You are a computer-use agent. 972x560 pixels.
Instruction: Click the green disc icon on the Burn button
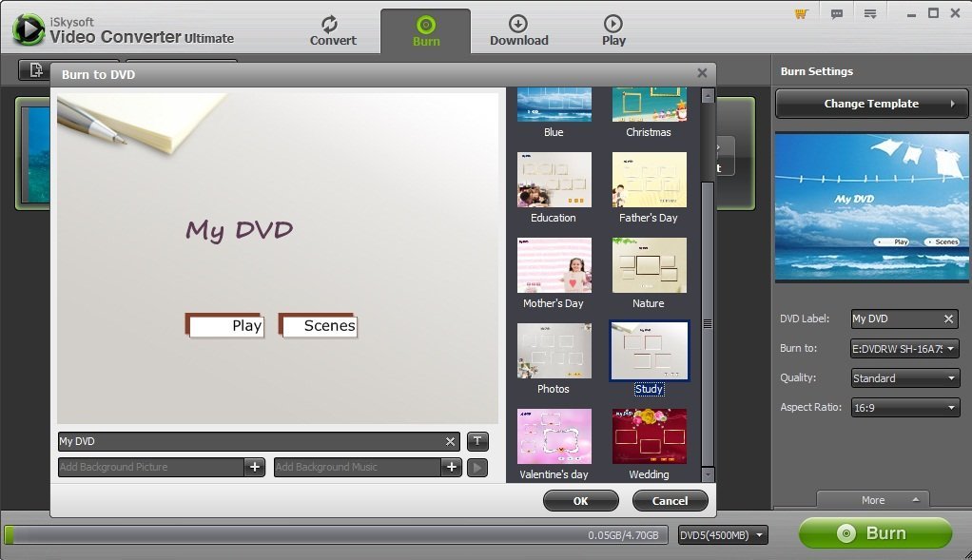(846, 533)
